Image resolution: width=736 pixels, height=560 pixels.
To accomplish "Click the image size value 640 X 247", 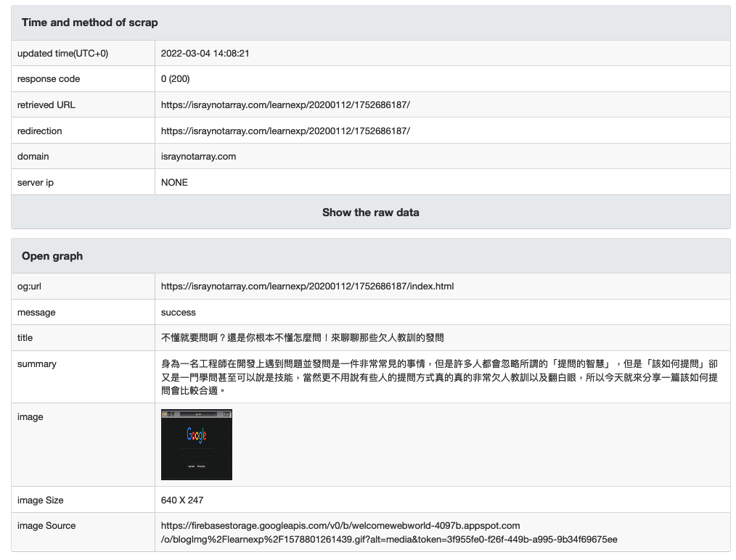I will pyautogui.click(x=182, y=501).
